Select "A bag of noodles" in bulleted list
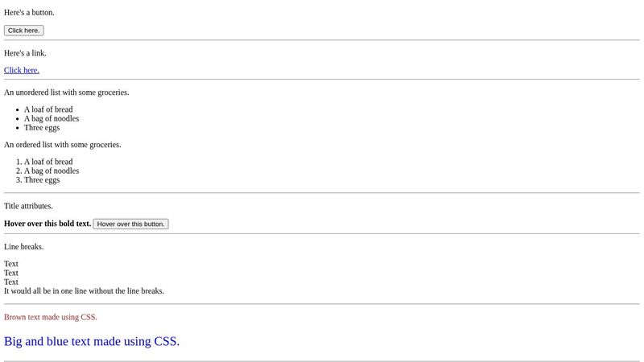Viewport: 644px width, 362px height. click(x=52, y=118)
